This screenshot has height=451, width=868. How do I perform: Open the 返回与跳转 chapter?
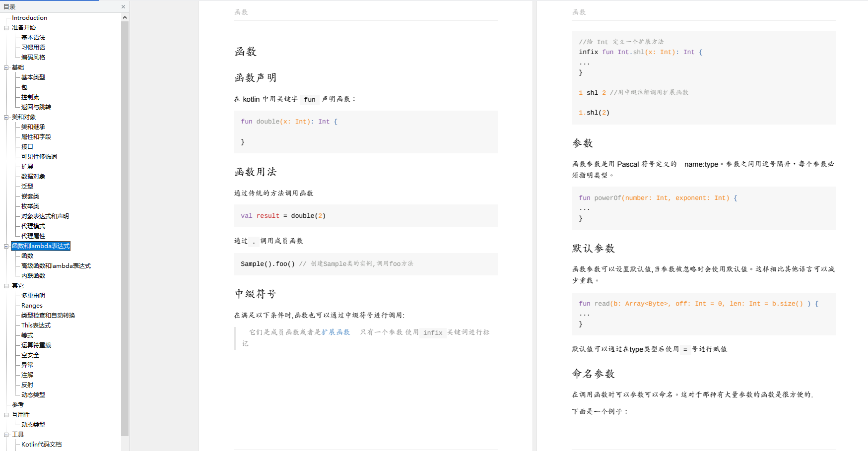(x=36, y=107)
